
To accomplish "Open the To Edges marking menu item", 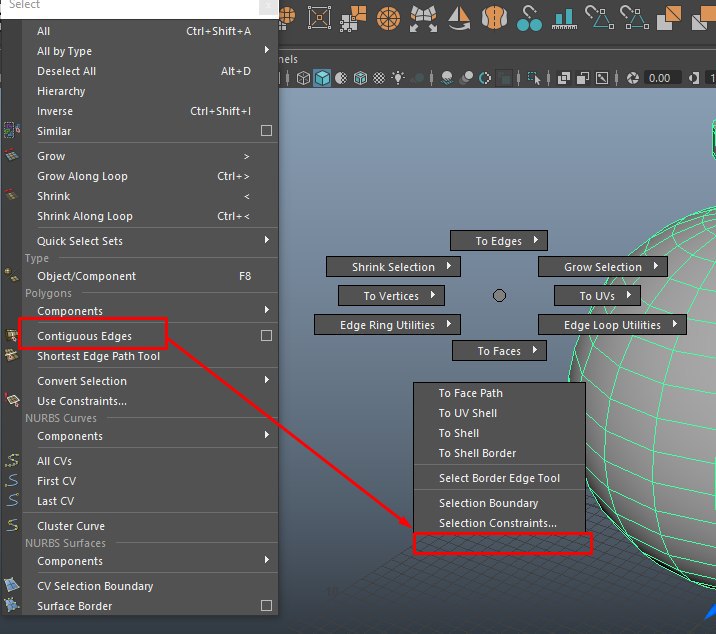I will 499,241.
